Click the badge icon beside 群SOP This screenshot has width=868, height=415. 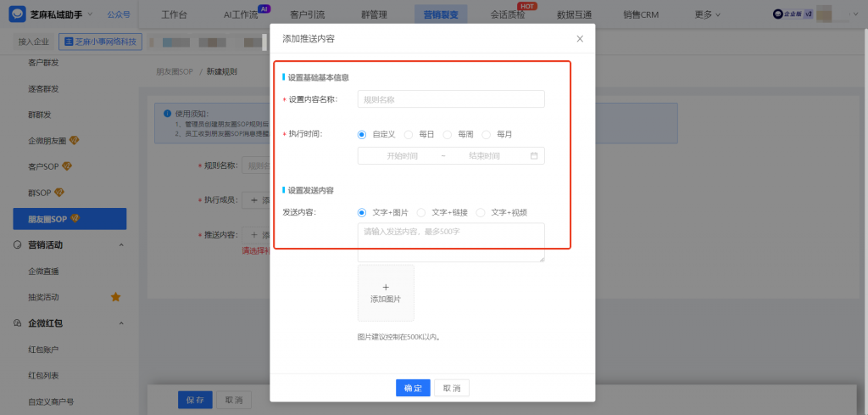click(x=59, y=192)
